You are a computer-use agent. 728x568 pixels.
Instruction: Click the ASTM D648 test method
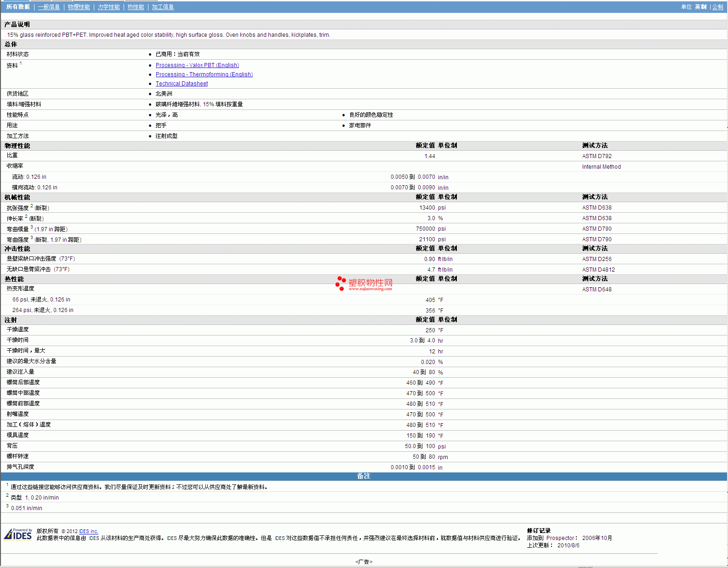pos(597,290)
